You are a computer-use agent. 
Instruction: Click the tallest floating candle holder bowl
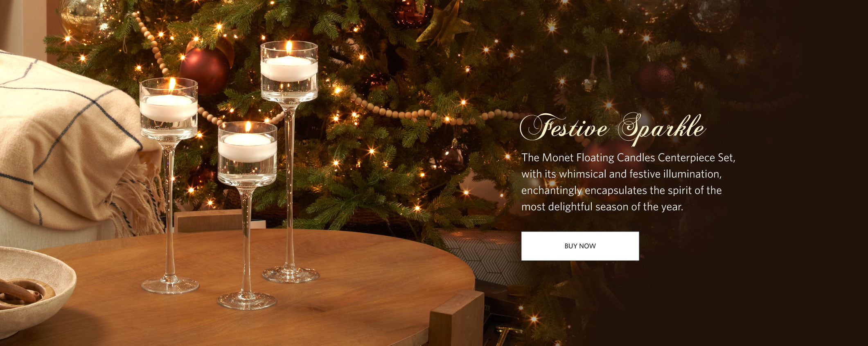289,72
